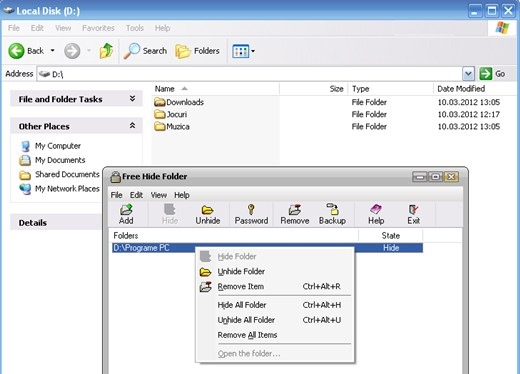Open Edit menu in Free Hide Folder
Screen dimensions: 520x374
(x=136, y=195)
